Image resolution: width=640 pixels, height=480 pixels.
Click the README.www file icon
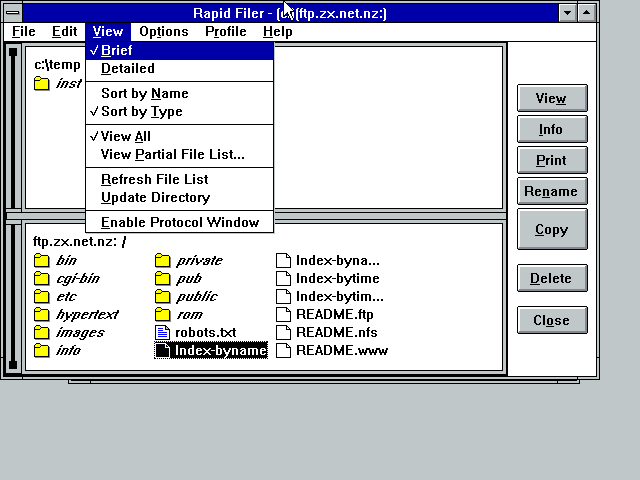tap(283, 350)
